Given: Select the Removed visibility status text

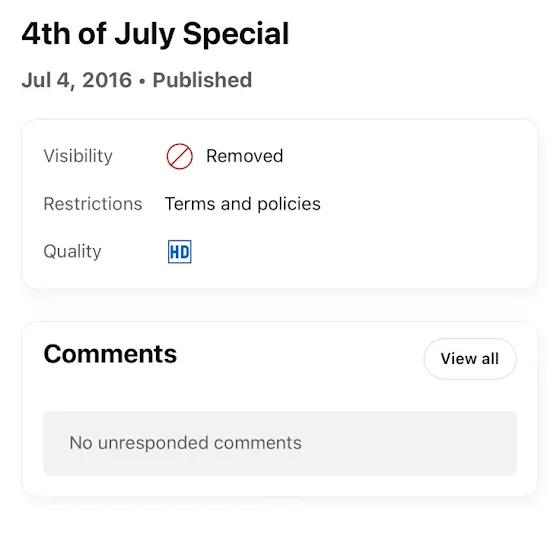Looking at the screenshot, I should [245, 156].
